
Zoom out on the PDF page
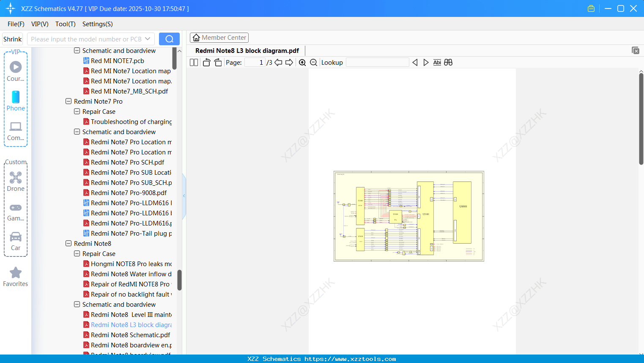[x=313, y=62]
